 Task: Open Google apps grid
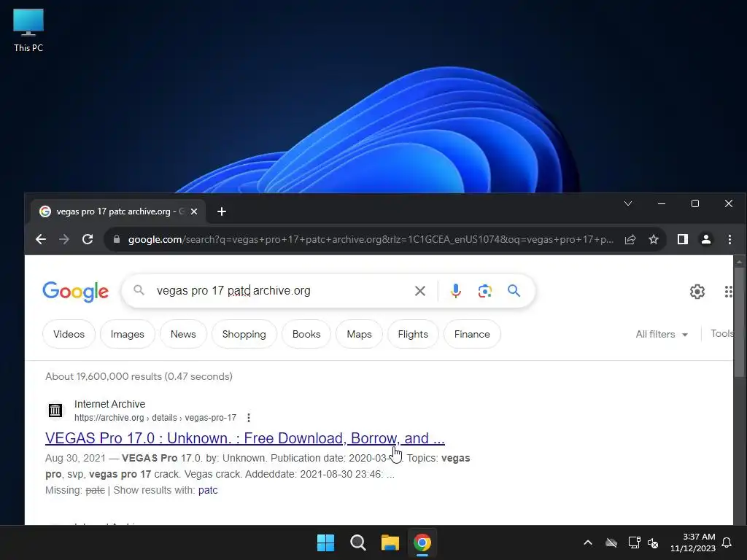pyautogui.click(x=729, y=292)
